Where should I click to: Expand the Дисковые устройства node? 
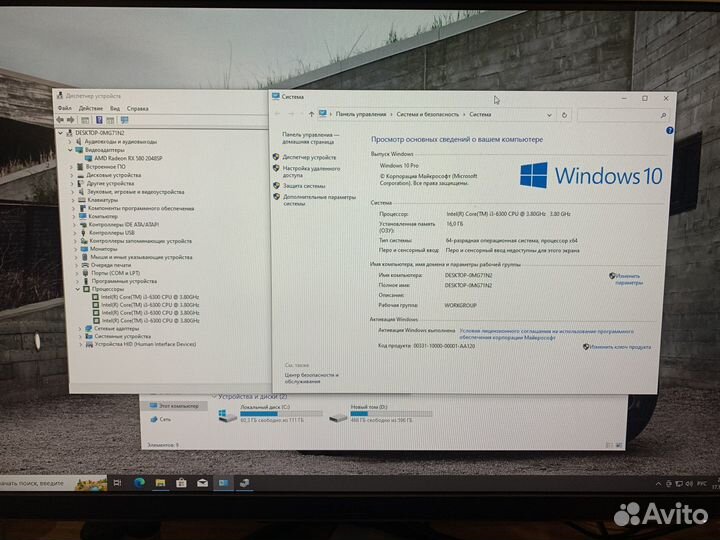pyautogui.click(x=72, y=175)
